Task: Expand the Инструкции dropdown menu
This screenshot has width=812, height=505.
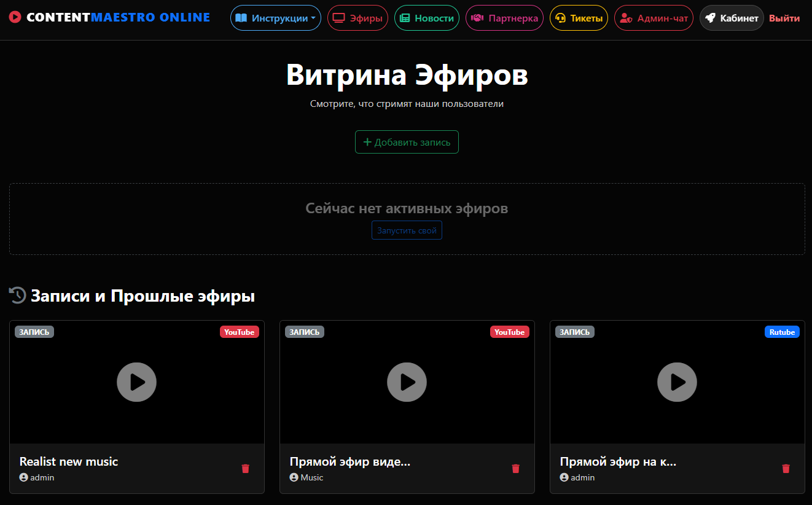Action: click(x=275, y=18)
